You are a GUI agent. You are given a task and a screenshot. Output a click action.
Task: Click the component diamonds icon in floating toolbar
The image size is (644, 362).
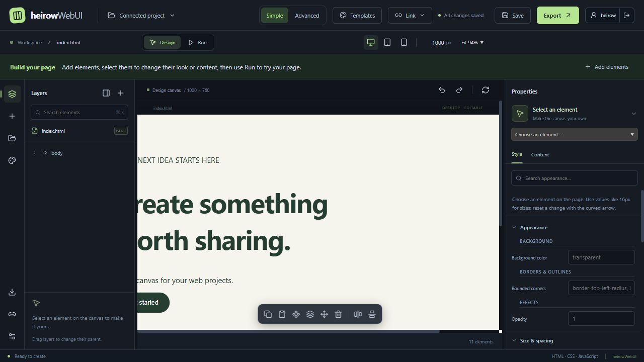pos(296,314)
